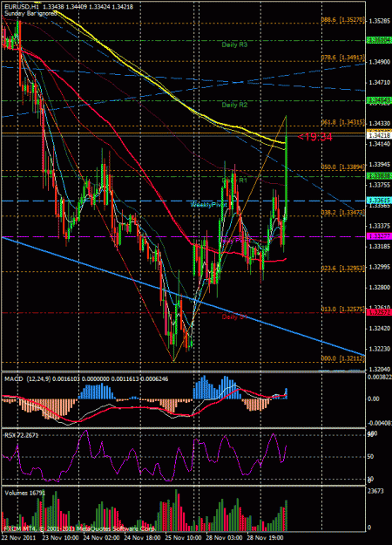Click the red <19:34 candle countdown
This screenshot has height=545, width=392.
(314, 137)
